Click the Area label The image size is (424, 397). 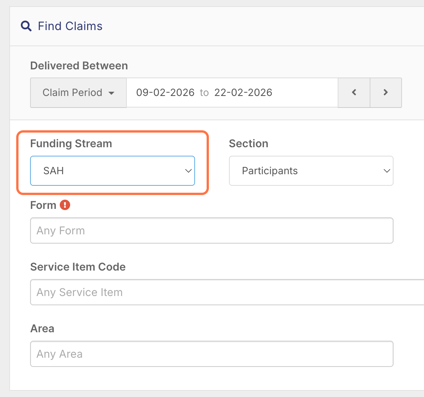pos(42,328)
